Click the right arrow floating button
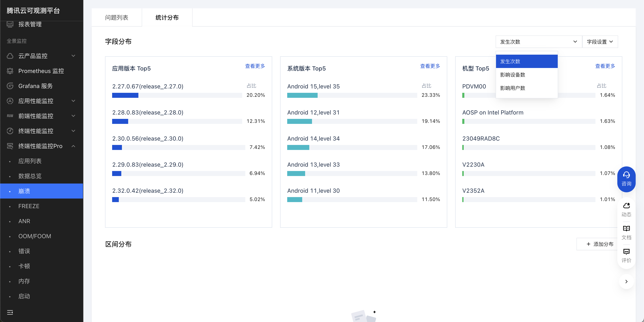 coord(626,282)
